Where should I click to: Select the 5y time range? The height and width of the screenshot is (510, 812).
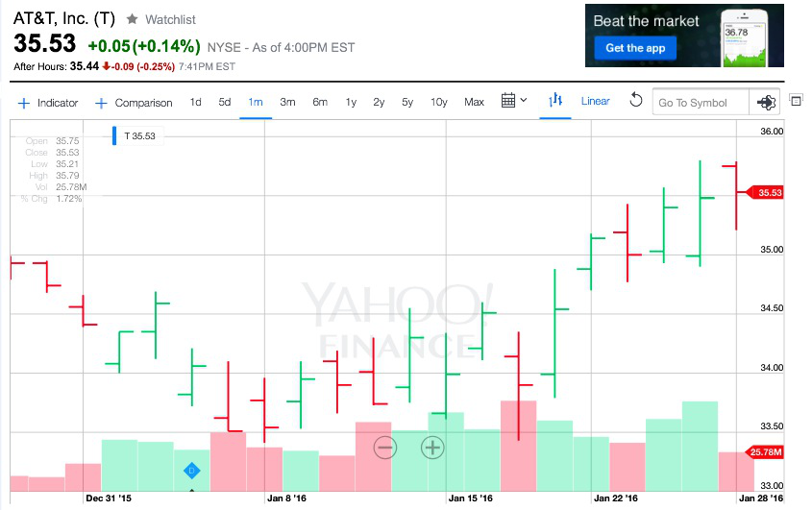pos(407,102)
